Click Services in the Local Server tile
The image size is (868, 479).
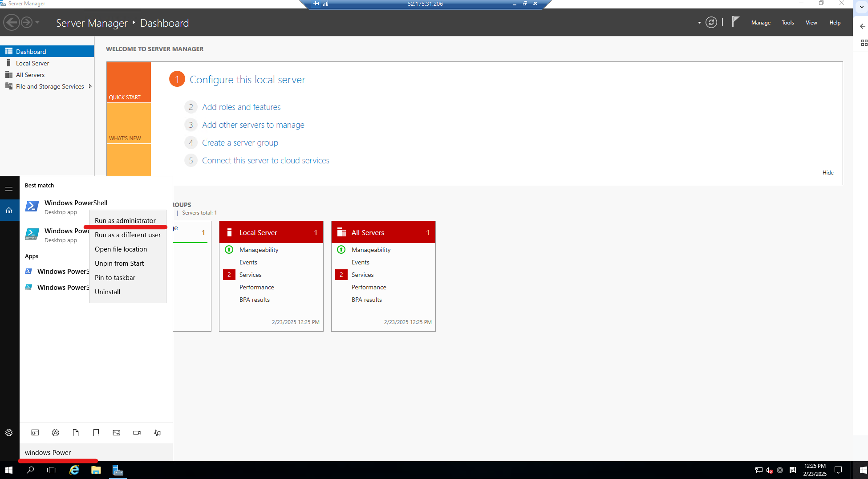click(251, 275)
